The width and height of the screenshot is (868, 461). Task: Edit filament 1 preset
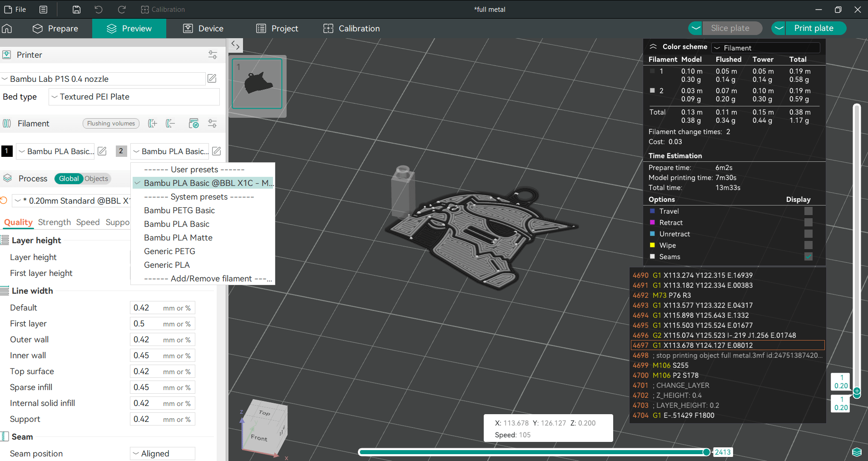[102, 151]
